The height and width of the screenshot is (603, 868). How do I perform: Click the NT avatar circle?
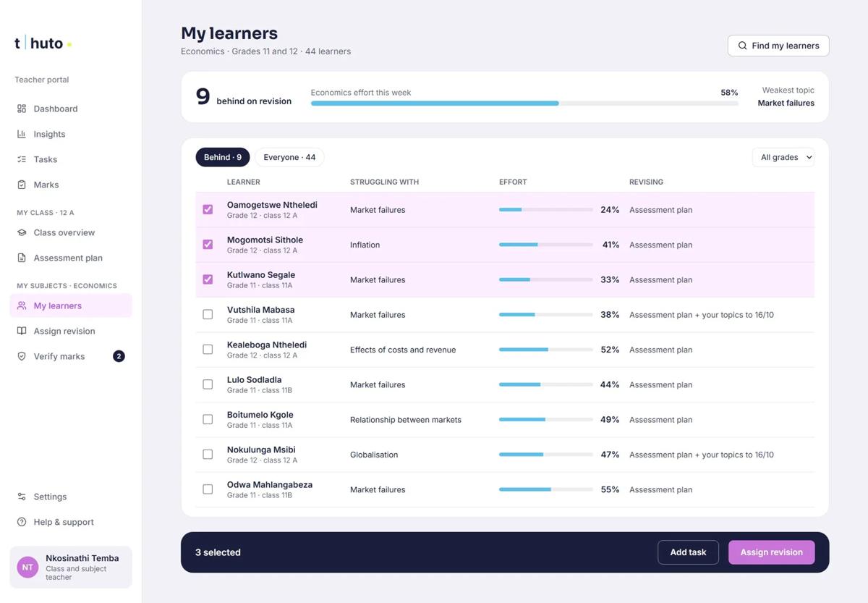point(27,568)
